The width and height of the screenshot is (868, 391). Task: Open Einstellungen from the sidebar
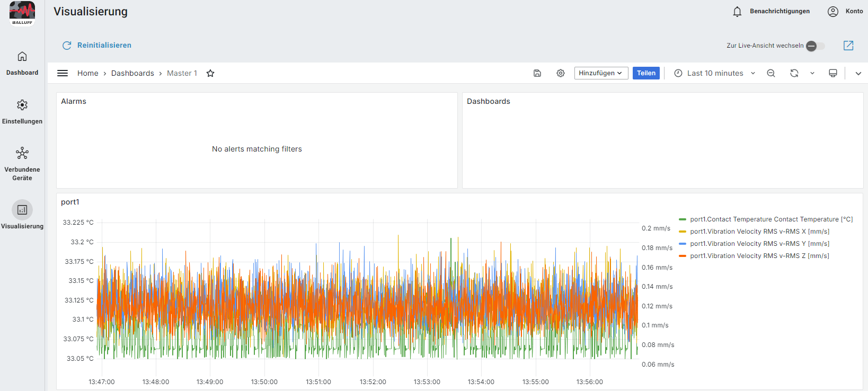coord(22,111)
